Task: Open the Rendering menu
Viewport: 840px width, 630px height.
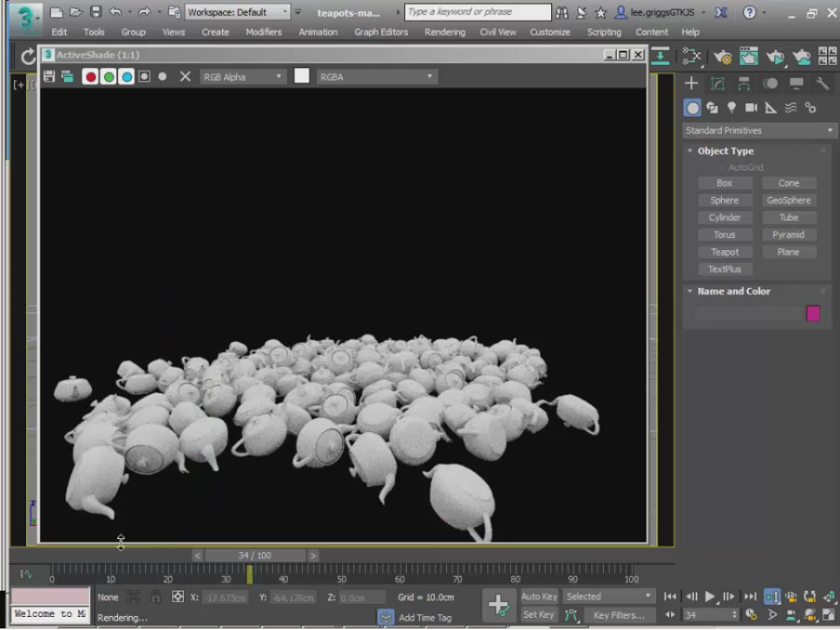Action: (445, 32)
